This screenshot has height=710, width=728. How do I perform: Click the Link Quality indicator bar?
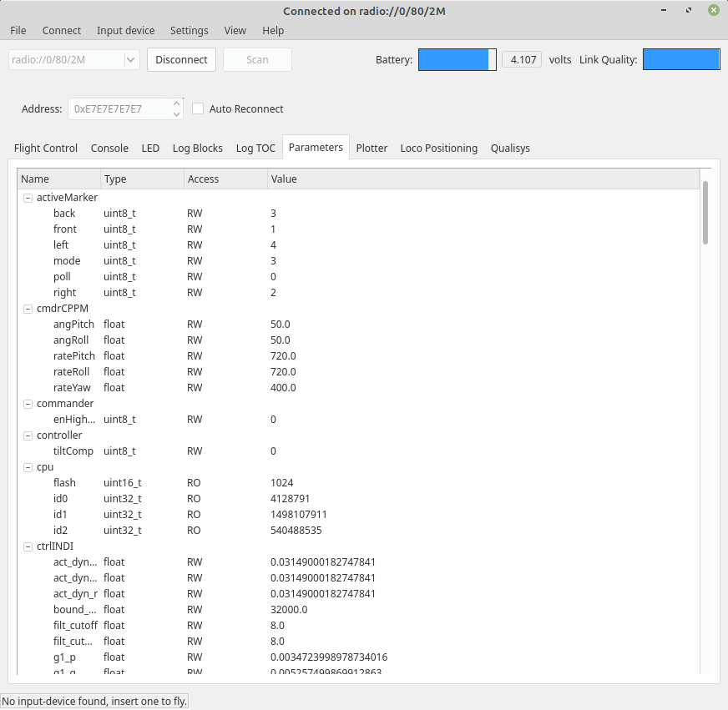coord(680,59)
